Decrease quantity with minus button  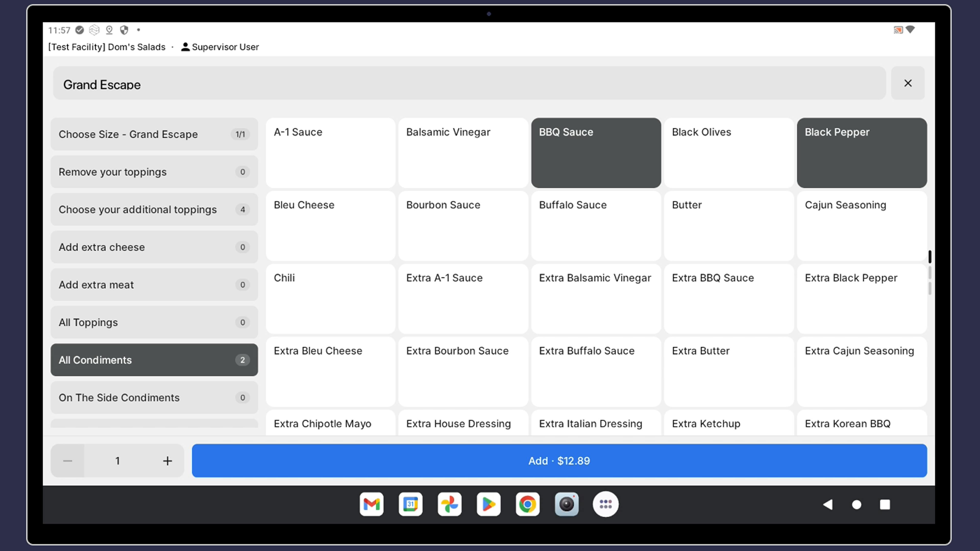(x=68, y=461)
